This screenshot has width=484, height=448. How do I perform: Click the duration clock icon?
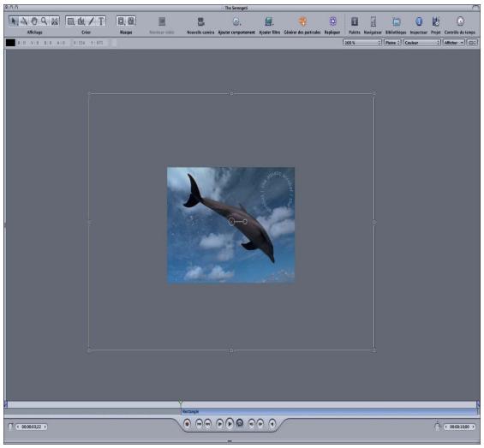(x=438, y=426)
